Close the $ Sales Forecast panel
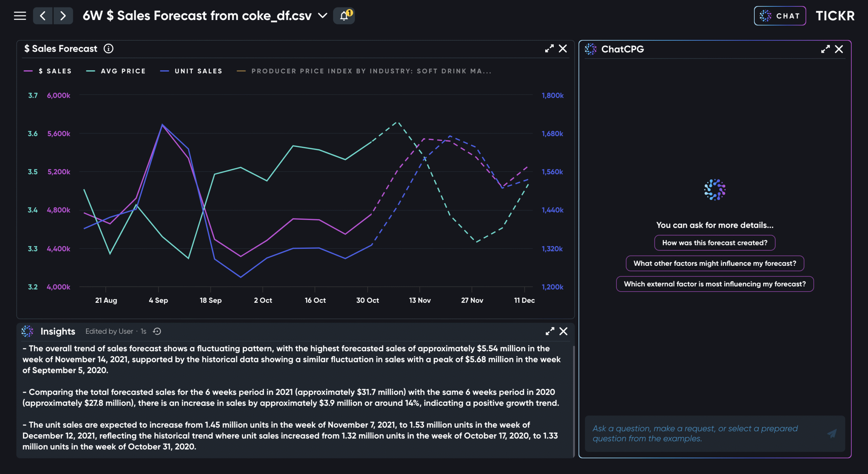The width and height of the screenshot is (868, 474). [x=563, y=49]
